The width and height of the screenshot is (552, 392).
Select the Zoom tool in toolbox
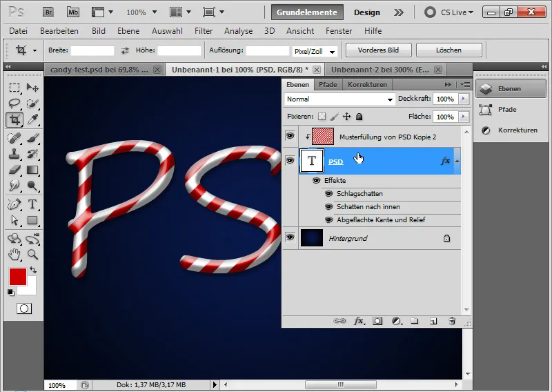click(x=32, y=254)
